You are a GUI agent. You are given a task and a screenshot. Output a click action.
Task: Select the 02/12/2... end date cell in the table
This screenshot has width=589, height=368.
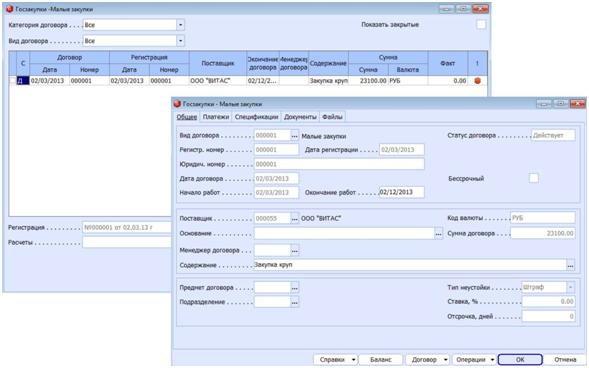tap(263, 81)
